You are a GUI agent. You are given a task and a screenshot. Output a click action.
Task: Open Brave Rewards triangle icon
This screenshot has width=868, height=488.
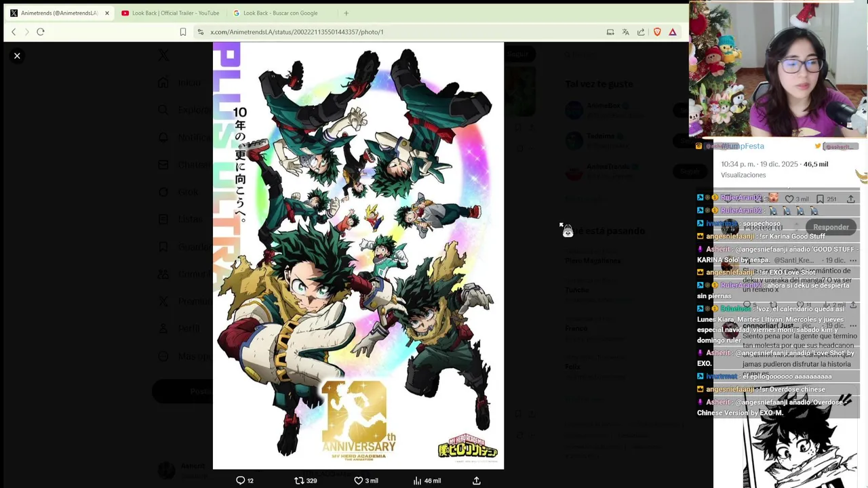[x=673, y=32]
